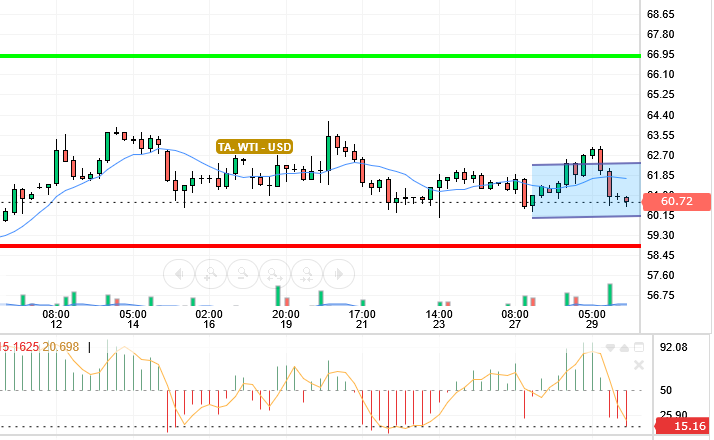Click the 02:00 16 time axis label
Image resolution: width=714 pixels, height=440 pixels.
209,319
